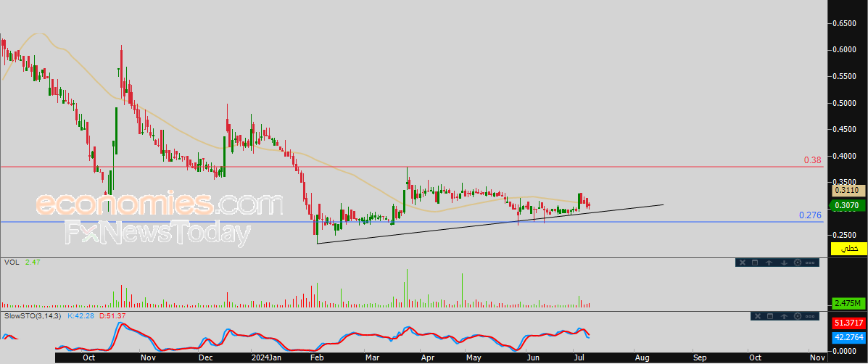Select the 0.3070 current price label
Screen dimensions: 868x364
848,206
